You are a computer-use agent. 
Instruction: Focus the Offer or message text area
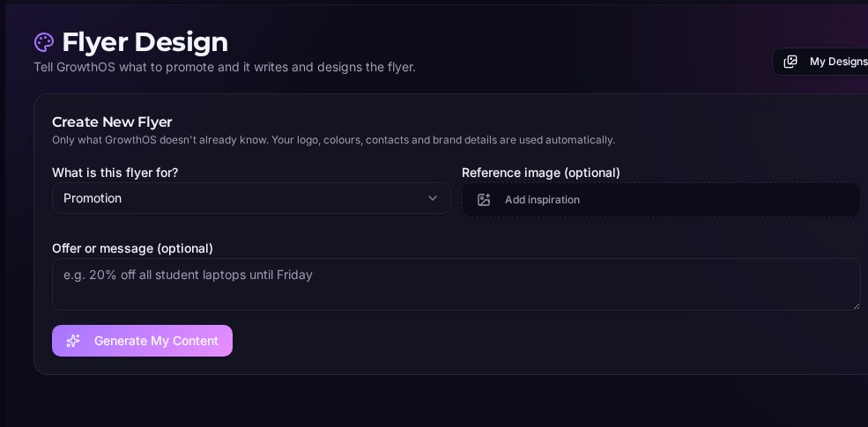tap(456, 284)
